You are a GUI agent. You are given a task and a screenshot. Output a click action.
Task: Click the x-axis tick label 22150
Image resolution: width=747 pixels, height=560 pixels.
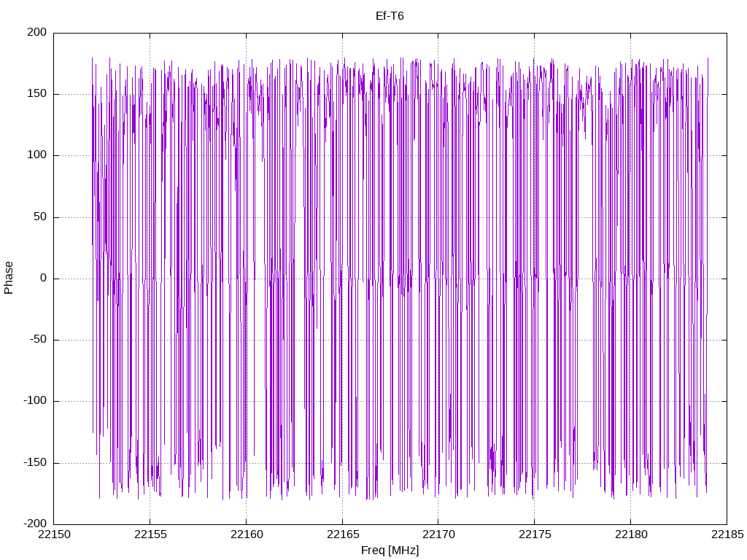(54, 534)
